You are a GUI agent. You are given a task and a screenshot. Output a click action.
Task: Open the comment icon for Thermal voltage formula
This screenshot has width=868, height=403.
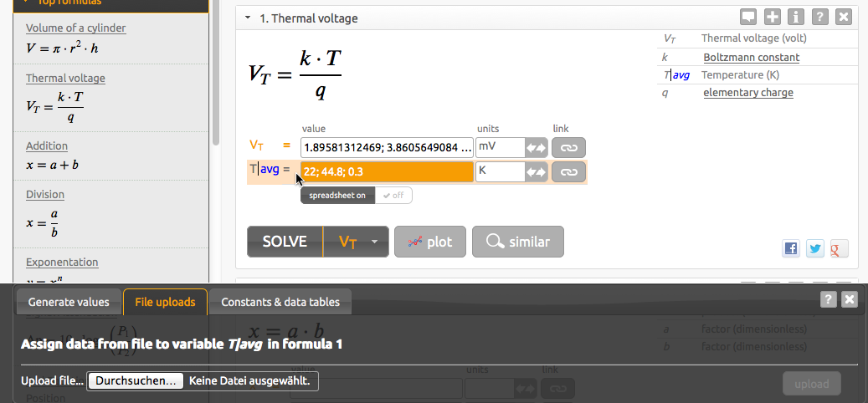click(748, 17)
